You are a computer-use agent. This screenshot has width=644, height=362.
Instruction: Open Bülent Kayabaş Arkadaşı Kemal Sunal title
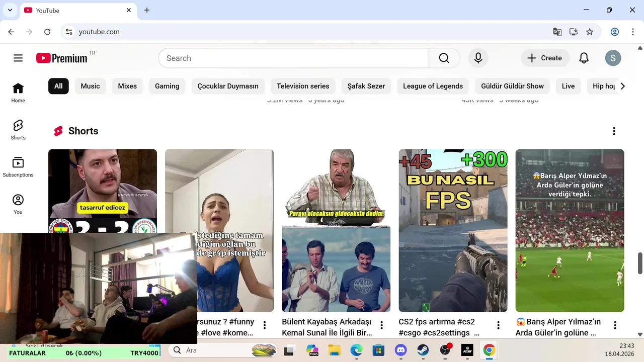pyautogui.click(x=327, y=327)
